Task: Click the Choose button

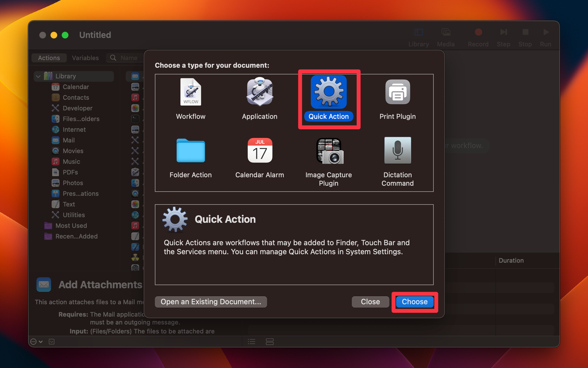Action: tap(414, 302)
